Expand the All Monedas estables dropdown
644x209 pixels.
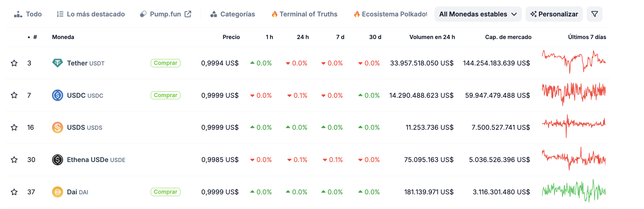pos(478,14)
